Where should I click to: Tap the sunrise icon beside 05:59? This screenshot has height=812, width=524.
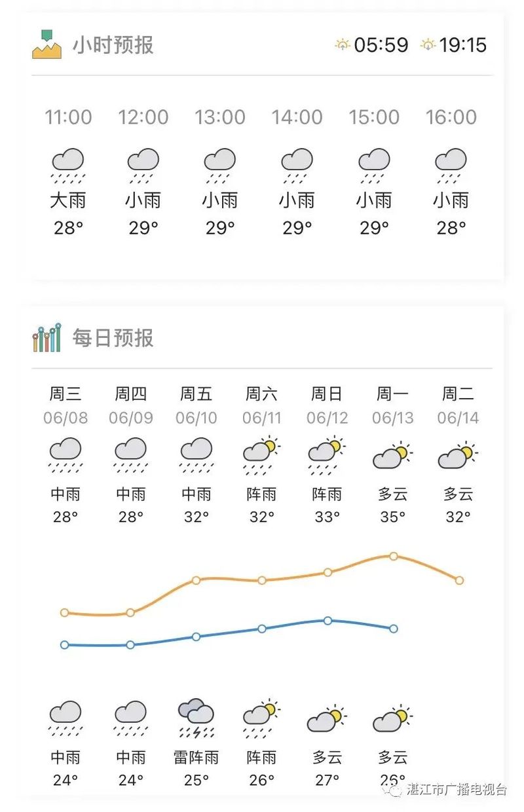pyautogui.click(x=343, y=45)
